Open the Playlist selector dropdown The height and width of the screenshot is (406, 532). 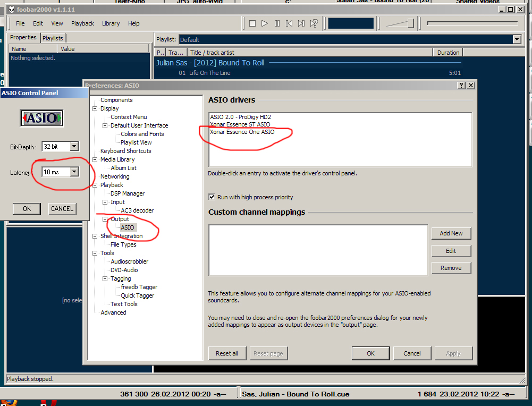(x=517, y=40)
